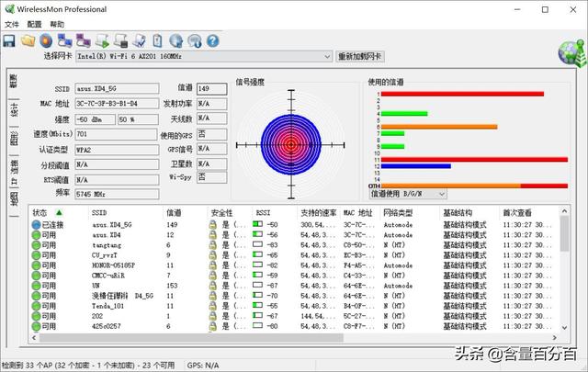
Task: Click the signal strength radar display
Action: tap(291, 144)
